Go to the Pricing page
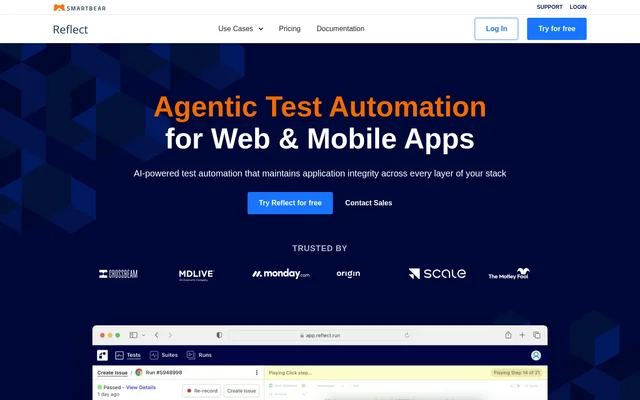Screen dimensions: 640x400 289,29
